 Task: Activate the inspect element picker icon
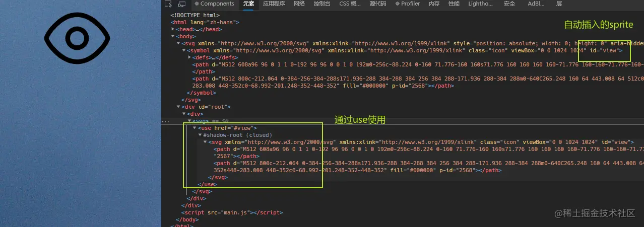click(x=168, y=4)
